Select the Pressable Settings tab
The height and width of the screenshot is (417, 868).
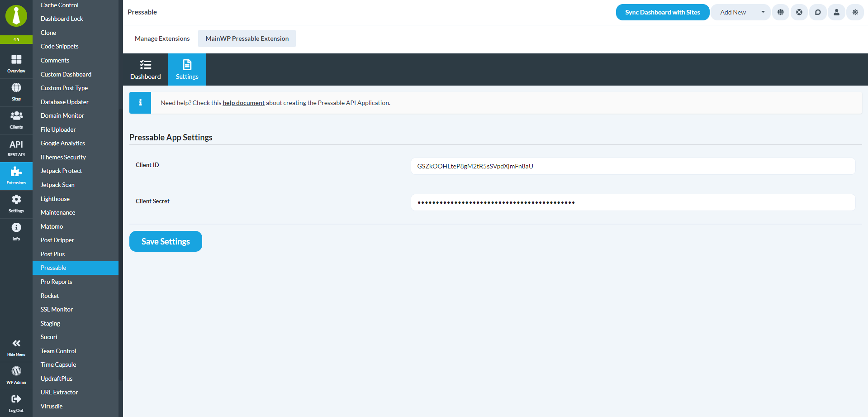[x=187, y=70]
